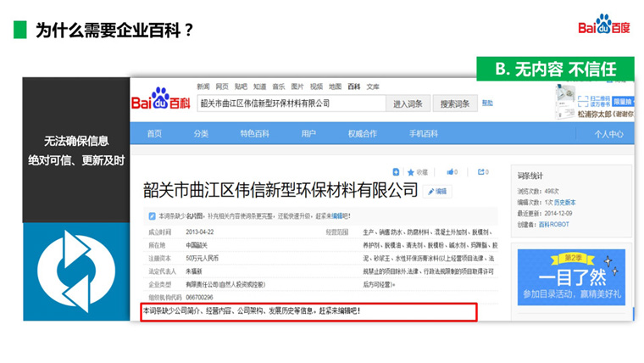Open the 特色百科 navigation tab

[255, 134]
